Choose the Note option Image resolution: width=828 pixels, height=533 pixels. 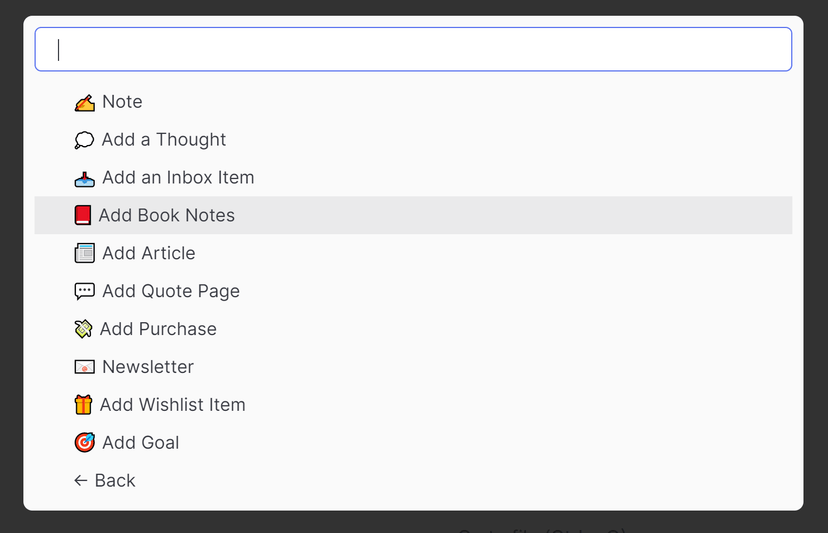coord(413,102)
